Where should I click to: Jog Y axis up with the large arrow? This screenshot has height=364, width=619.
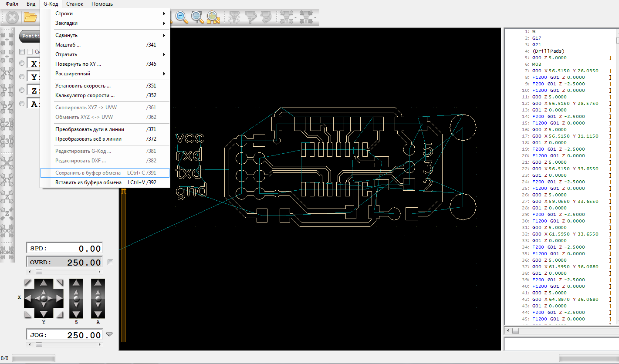pyautogui.click(x=44, y=284)
